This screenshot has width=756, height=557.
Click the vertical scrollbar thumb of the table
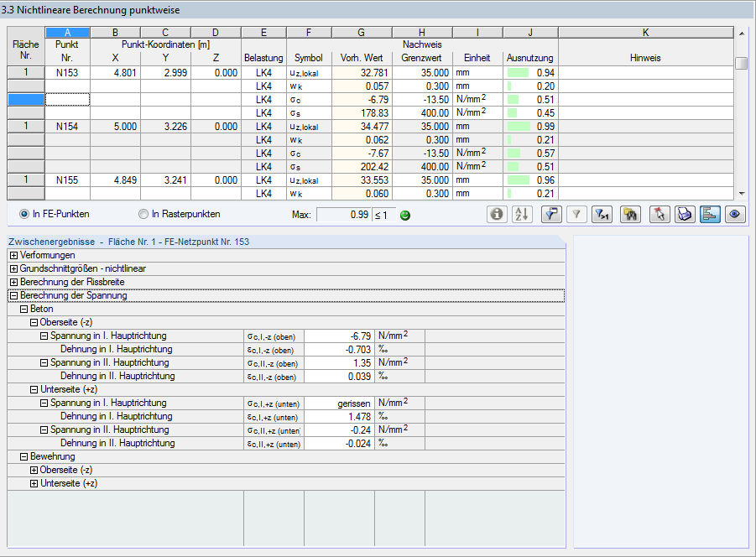742,63
